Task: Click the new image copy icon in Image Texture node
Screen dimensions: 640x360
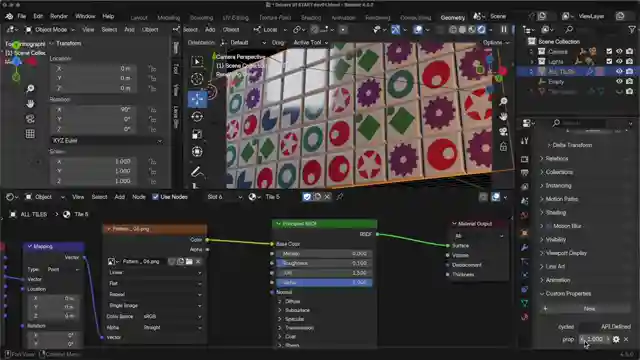Action: (x=180, y=261)
